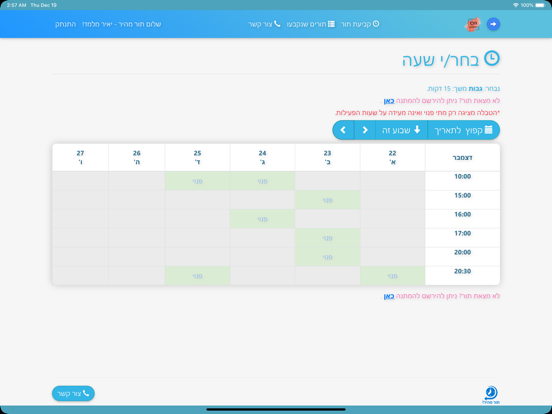The width and height of the screenshot is (552, 414).
Task: Click the תור מהיר logo at bottom right
Action: click(x=491, y=395)
